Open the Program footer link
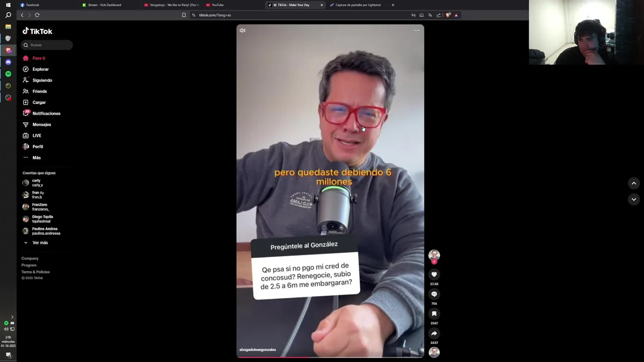This screenshot has height=362, width=644. point(29,265)
